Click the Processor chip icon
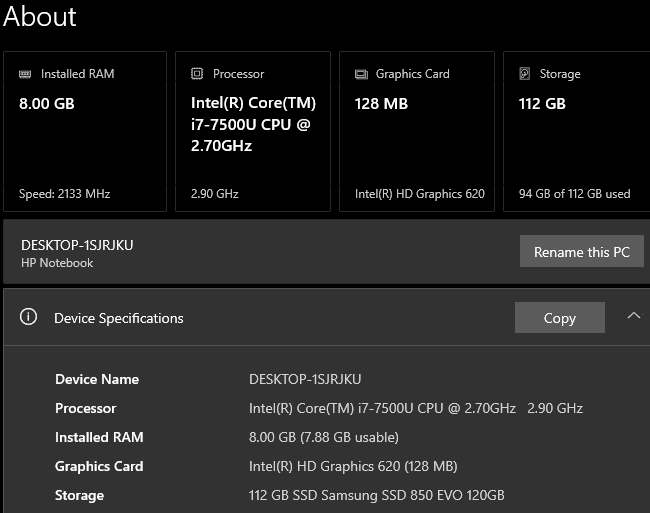The width and height of the screenshot is (650, 513). [197, 74]
